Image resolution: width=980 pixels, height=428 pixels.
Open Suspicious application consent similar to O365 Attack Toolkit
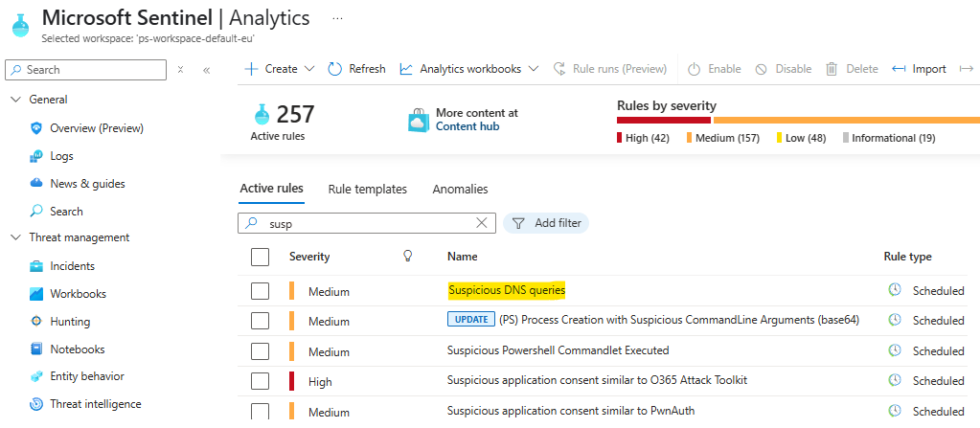coord(598,380)
